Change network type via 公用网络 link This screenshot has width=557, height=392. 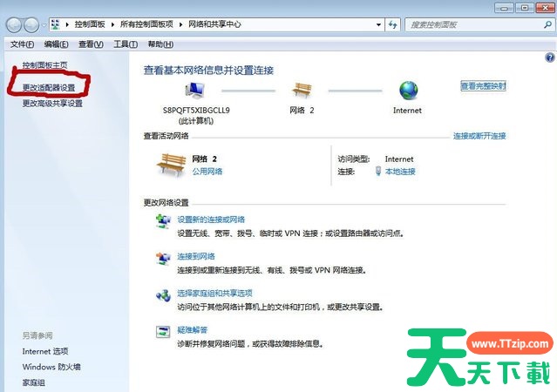point(207,172)
